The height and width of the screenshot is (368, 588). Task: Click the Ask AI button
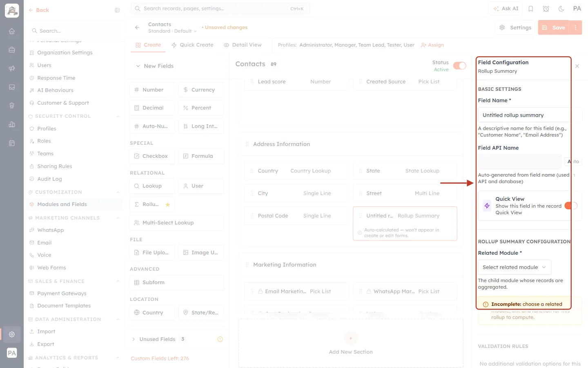coord(506,9)
